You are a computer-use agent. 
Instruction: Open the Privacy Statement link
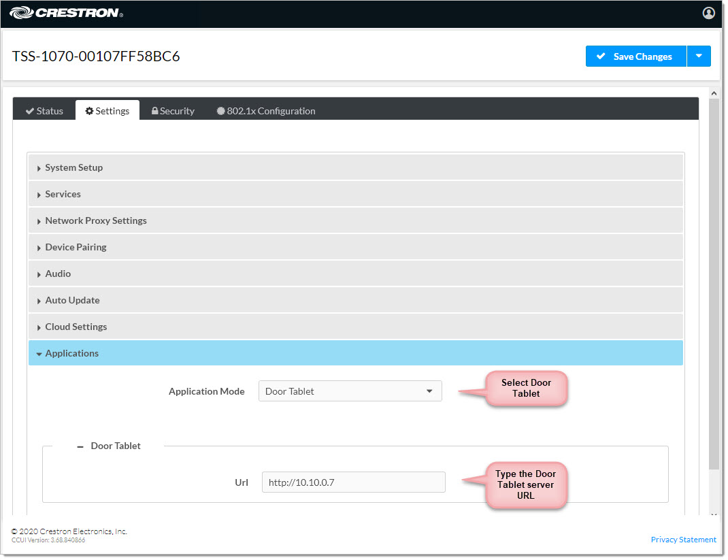[x=683, y=540]
